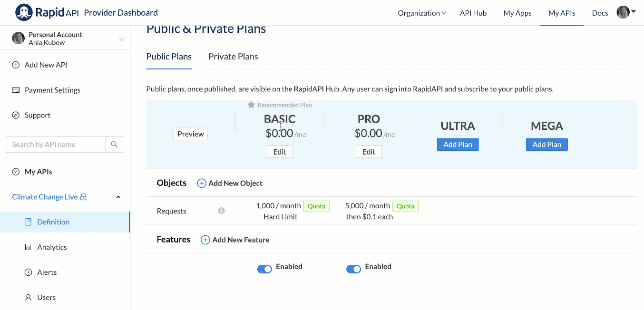Select My APIs in the top navigation
Image resolution: width=644 pixels, height=310 pixels.
tap(562, 13)
